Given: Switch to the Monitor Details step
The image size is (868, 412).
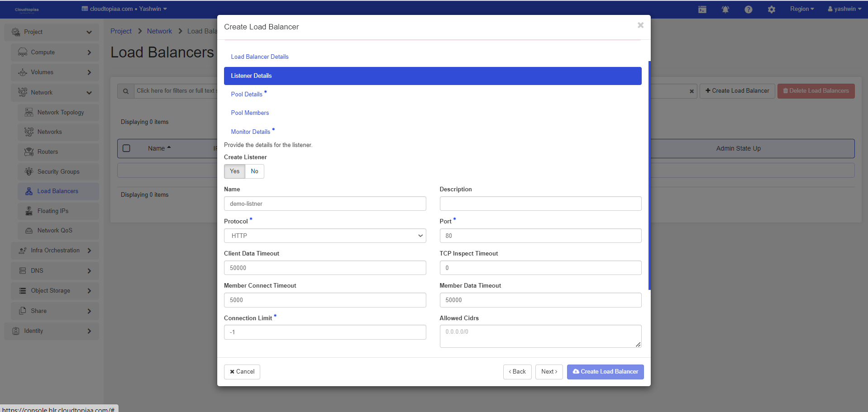Looking at the screenshot, I should [x=250, y=132].
